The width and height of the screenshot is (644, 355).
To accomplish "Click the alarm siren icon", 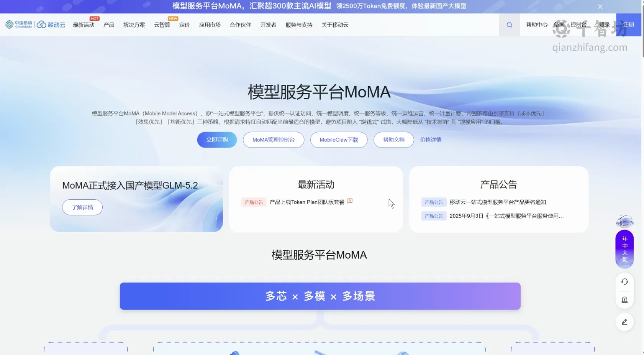I will coord(624,300).
